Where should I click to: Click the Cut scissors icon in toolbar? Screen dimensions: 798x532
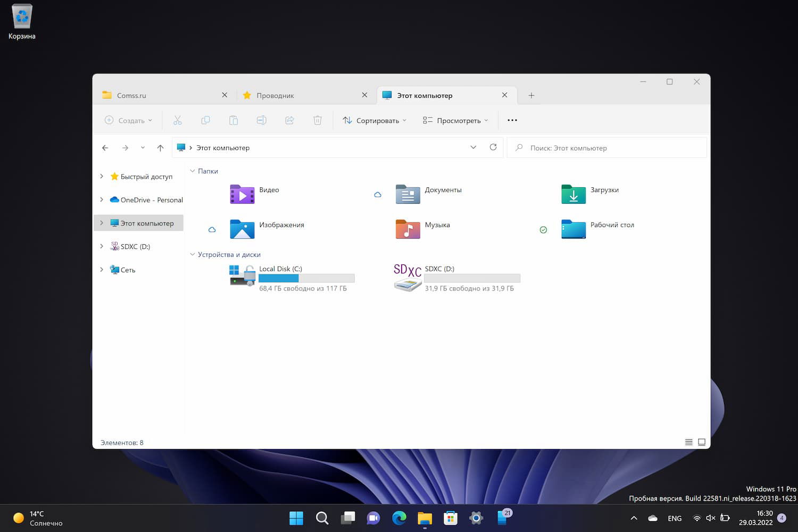(x=178, y=120)
